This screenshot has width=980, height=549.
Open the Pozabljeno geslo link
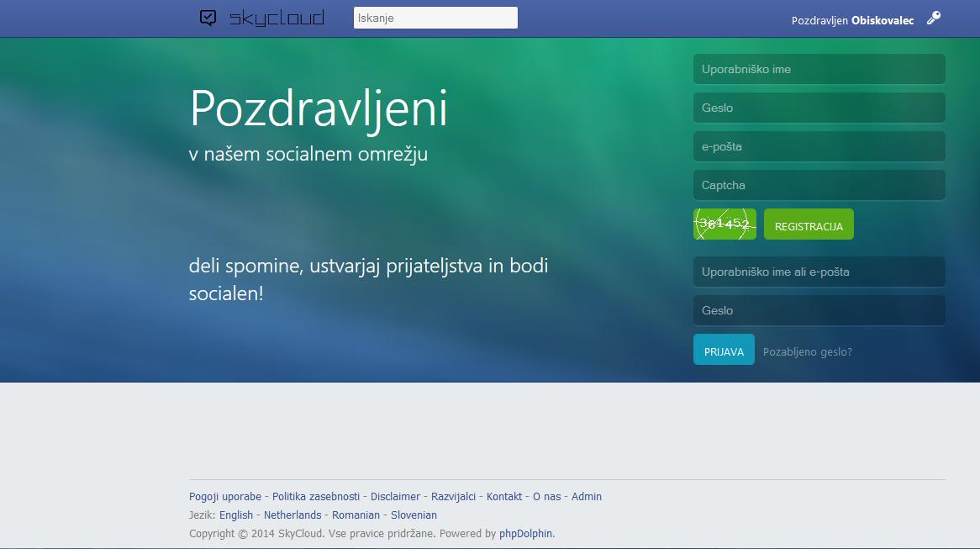807,352
